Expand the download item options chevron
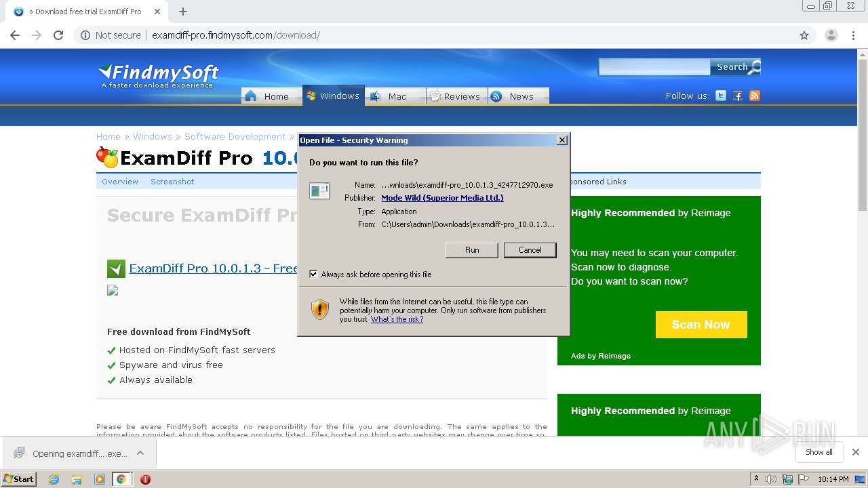868x488 pixels. coord(140,453)
